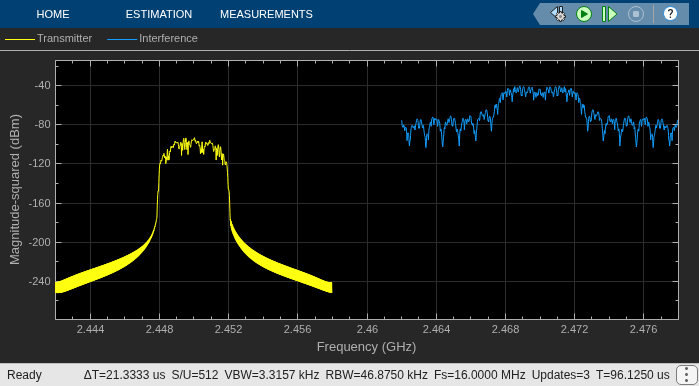Click the yellow Transmitter legend line swatch

click(20, 39)
